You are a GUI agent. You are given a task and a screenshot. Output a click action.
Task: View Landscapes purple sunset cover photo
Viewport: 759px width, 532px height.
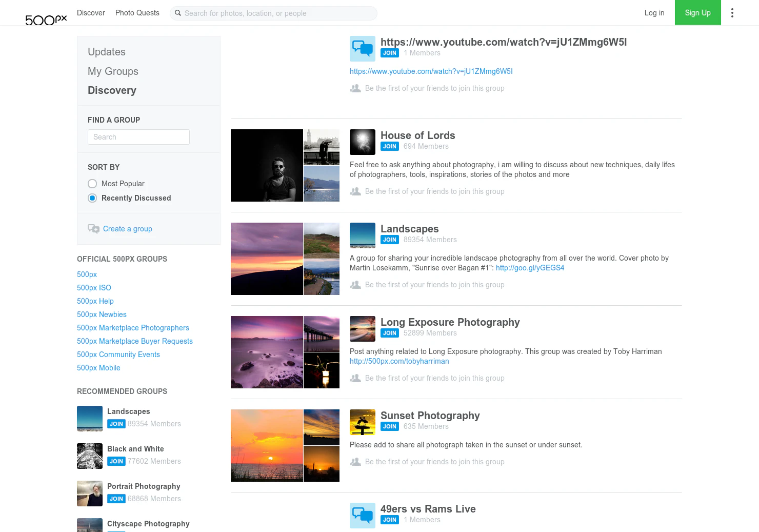[x=267, y=259]
